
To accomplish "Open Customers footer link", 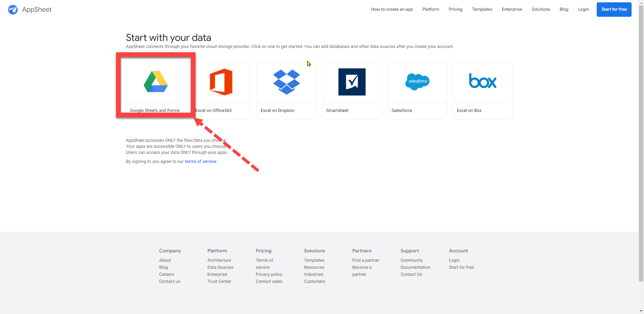I will tap(314, 281).
